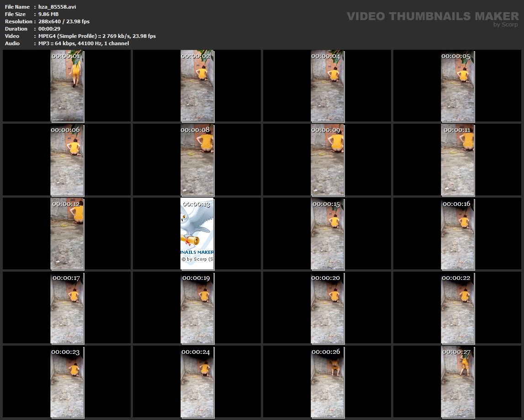Screen dimensions: 524x420
Task: Pick the 00:00:16 thumbnail
Action: 458,234
